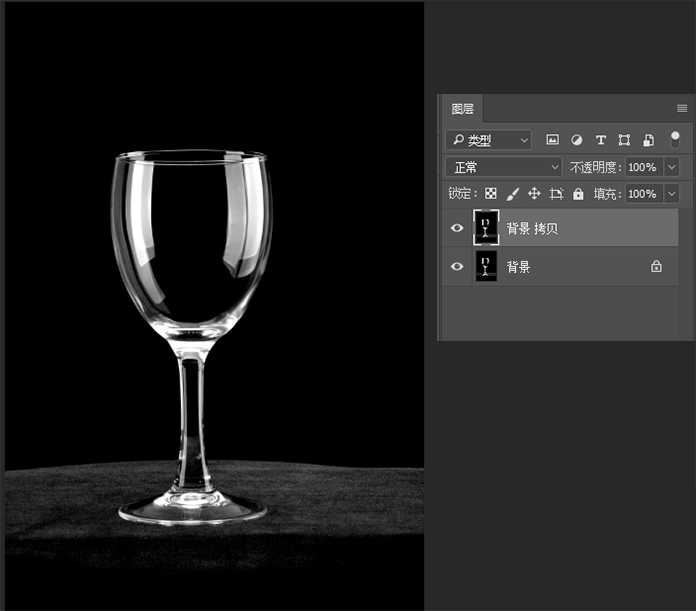Open the layers panel flyout menu
Screen dimensions: 696x611
[682, 108]
